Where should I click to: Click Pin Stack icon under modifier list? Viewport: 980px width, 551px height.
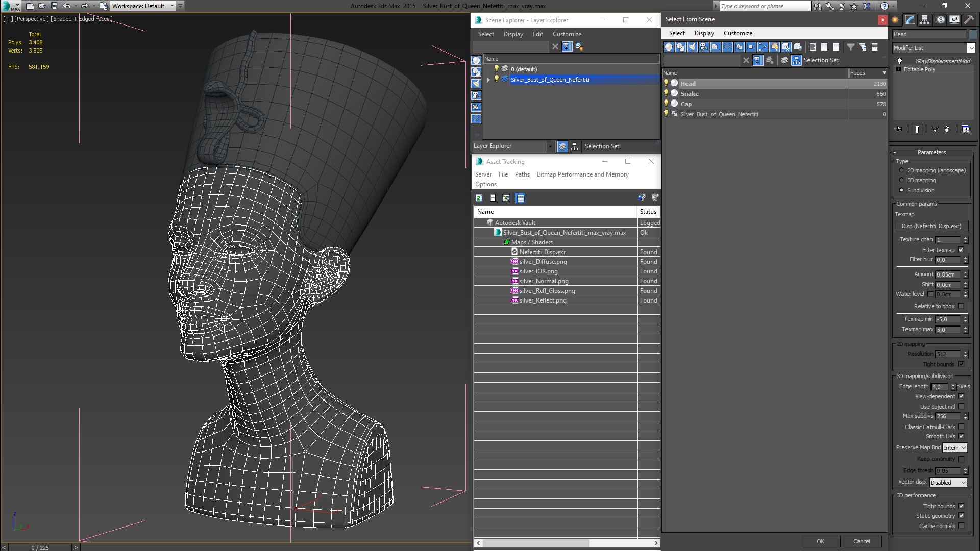pos(899,129)
